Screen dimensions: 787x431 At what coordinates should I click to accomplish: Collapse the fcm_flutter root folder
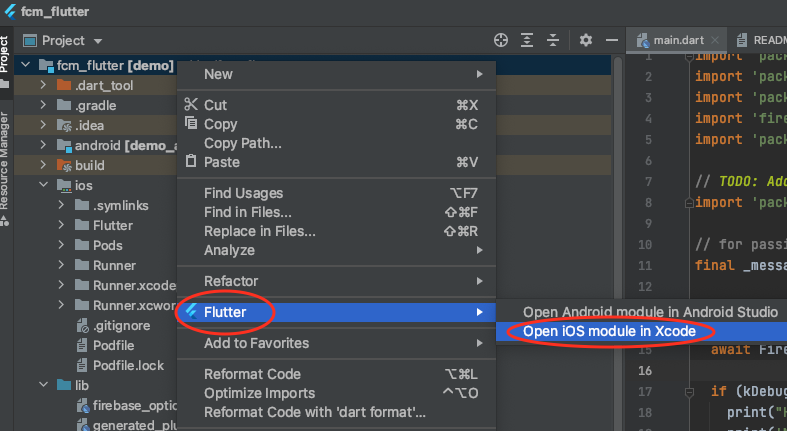pos(26,66)
